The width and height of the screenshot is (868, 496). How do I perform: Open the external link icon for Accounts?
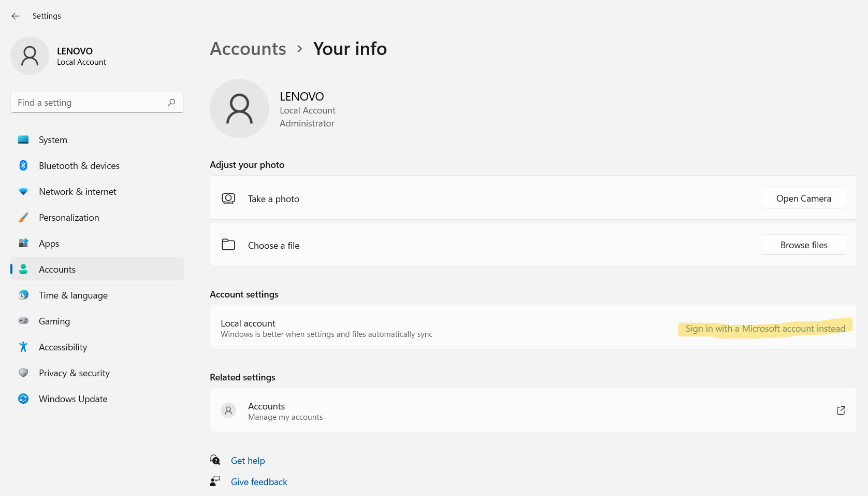point(841,410)
